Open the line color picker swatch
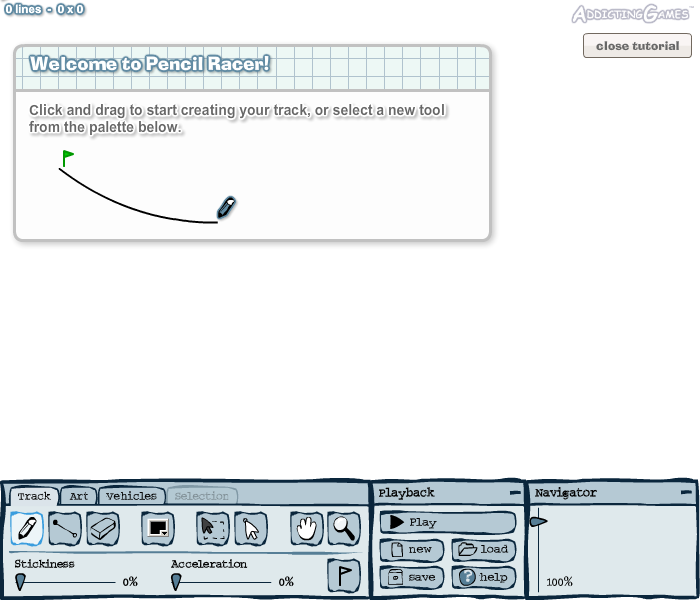Viewport: 700px width, 600px height. click(158, 529)
